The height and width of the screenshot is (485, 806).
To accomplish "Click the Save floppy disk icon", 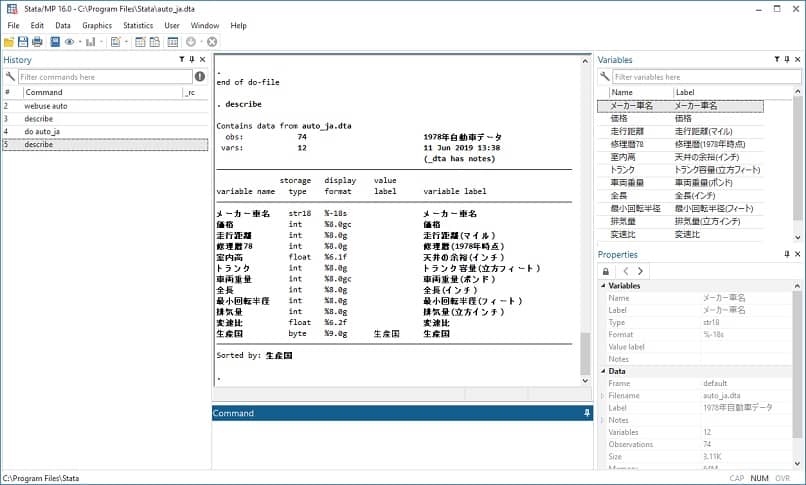I will pyautogui.click(x=23, y=42).
